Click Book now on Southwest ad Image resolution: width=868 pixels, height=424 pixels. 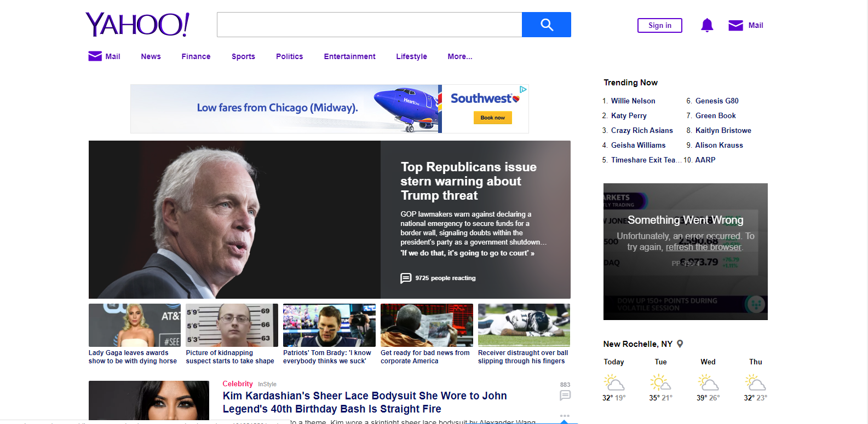coord(492,118)
